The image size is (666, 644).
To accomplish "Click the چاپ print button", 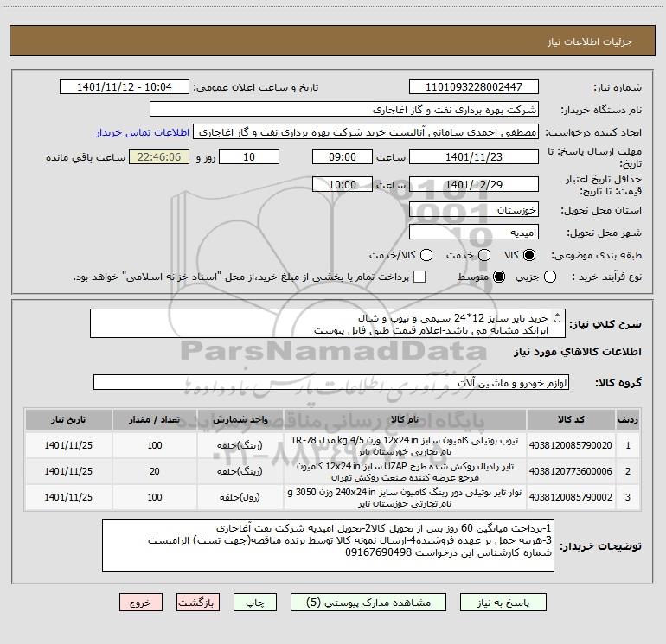I will pyautogui.click(x=255, y=603).
